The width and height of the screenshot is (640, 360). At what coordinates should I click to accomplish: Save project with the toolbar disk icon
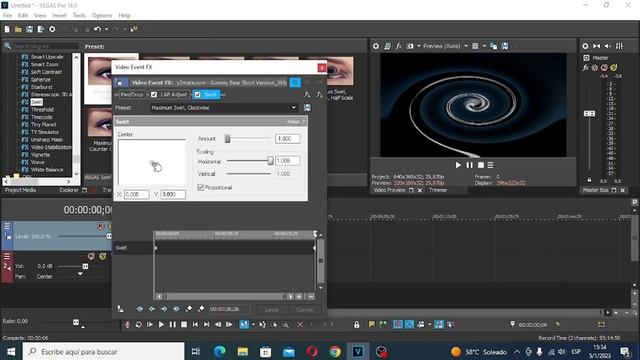29,29
